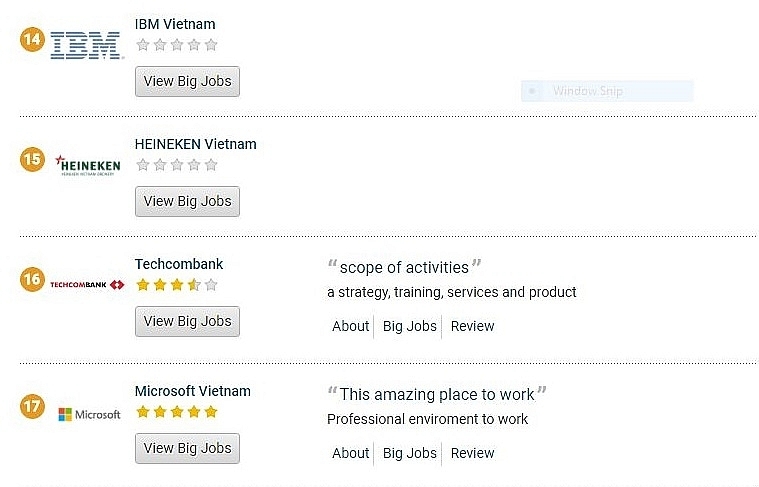Open Microsoft Vietnam's Big Jobs tab
The width and height of the screenshot is (759, 487).
coord(408,453)
